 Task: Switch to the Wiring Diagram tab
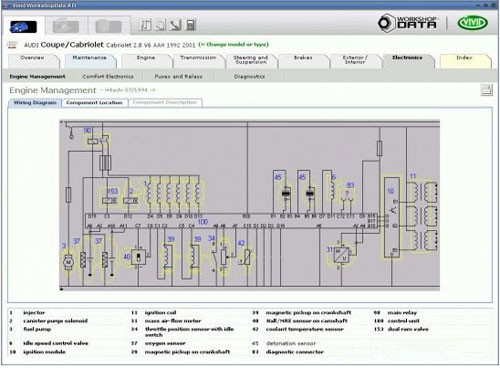tap(35, 103)
